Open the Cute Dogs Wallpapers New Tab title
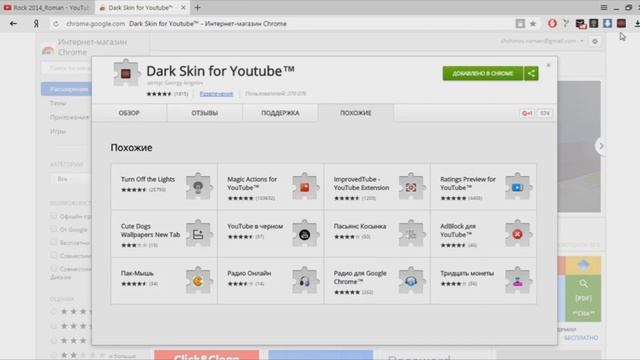Screen dimensions: 640x360 coord(150,230)
